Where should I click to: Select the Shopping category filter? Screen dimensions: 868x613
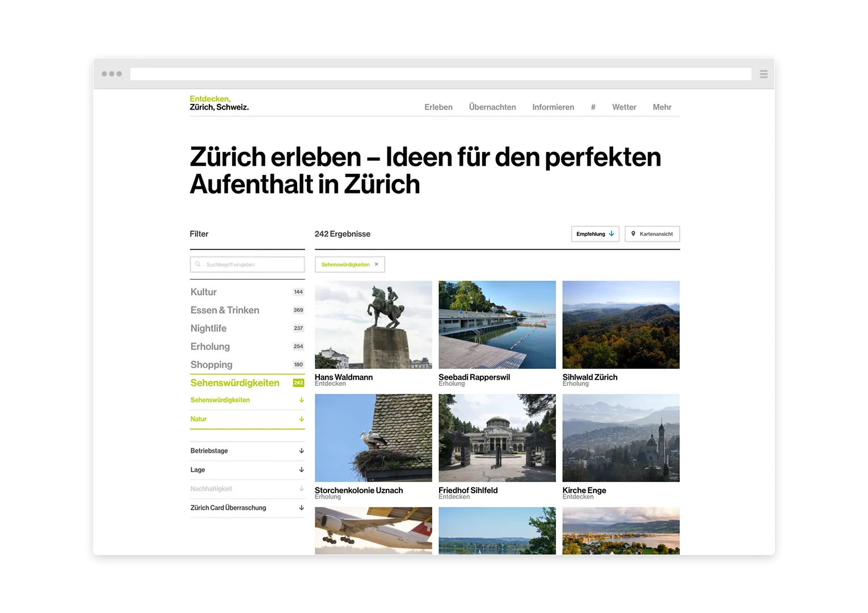point(211,364)
